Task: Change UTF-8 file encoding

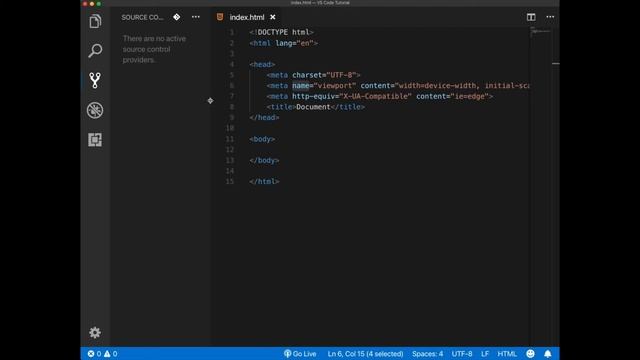Action: pos(462,354)
